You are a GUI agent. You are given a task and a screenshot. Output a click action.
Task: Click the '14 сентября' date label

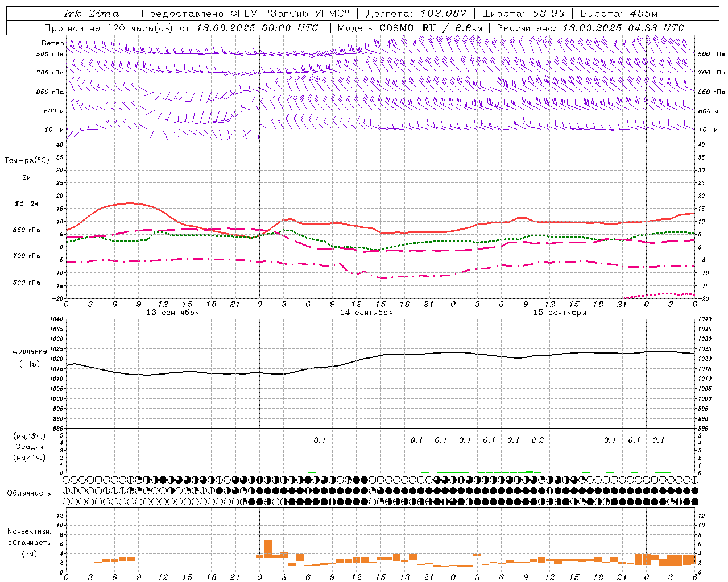point(366,313)
